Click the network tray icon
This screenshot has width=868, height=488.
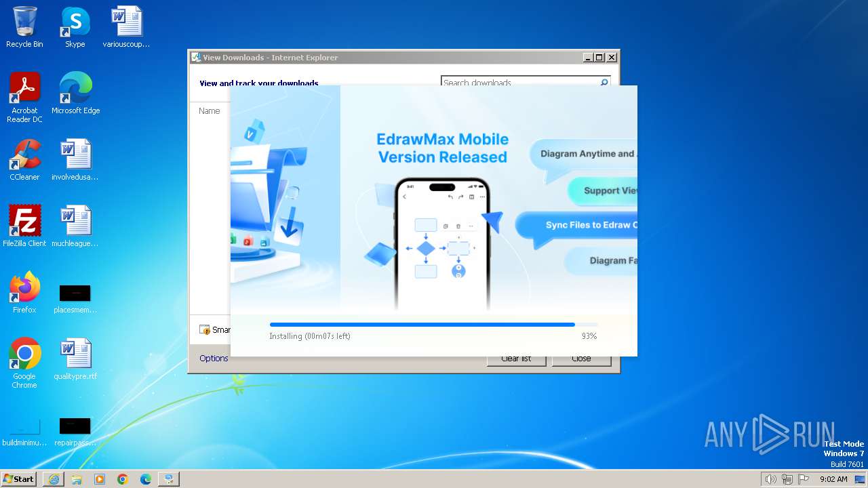(x=787, y=479)
